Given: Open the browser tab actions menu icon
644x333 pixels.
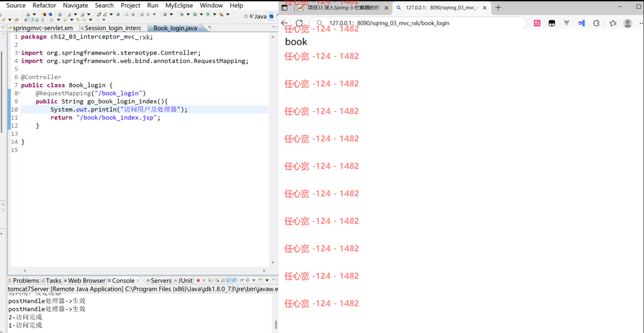Looking at the screenshot, I should click(x=285, y=7).
